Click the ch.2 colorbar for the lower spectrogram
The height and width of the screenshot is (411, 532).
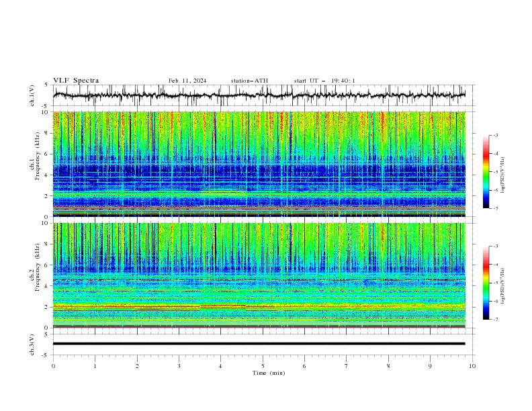point(486,283)
